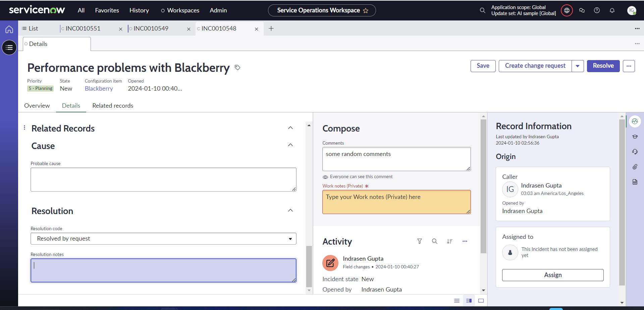
Task: Add a new tab with plus icon
Action: (x=271, y=29)
